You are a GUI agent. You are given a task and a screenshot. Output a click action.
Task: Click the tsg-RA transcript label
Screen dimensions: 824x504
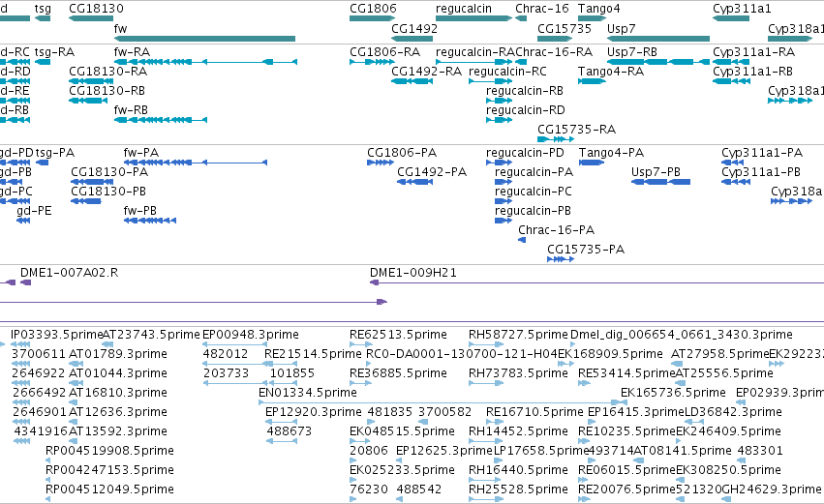tap(54, 52)
